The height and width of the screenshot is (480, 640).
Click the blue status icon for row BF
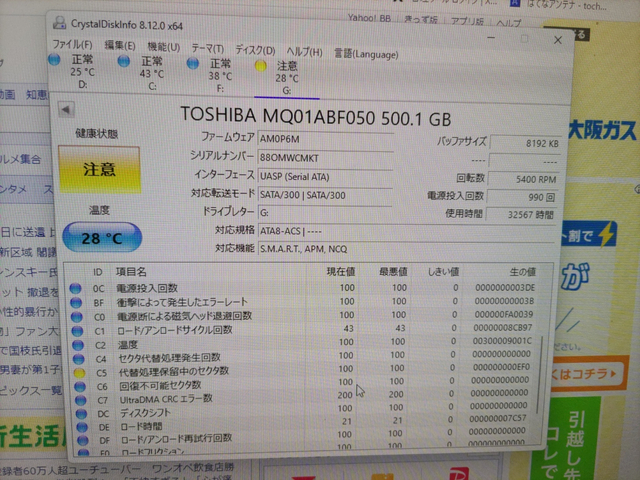76,302
